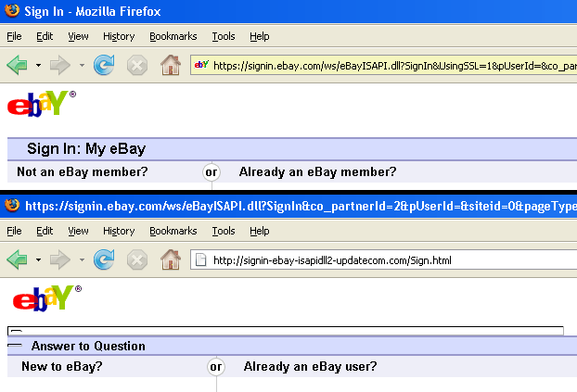Reload the page in the bottom Firefox window
The image size is (577, 392).
point(104,259)
